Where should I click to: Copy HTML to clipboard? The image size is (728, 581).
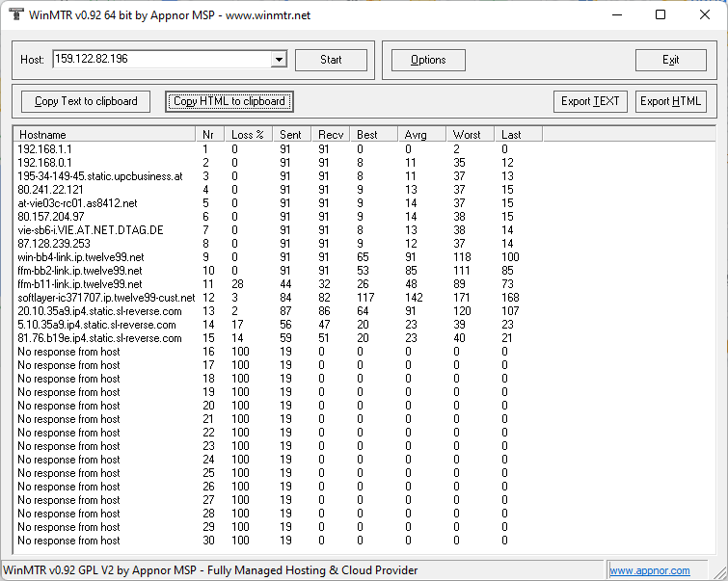pyautogui.click(x=229, y=101)
